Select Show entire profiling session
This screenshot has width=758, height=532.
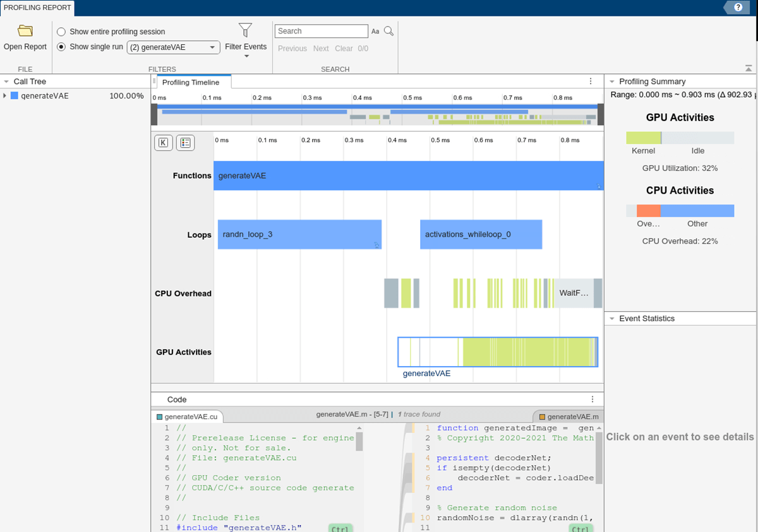(61, 32)
